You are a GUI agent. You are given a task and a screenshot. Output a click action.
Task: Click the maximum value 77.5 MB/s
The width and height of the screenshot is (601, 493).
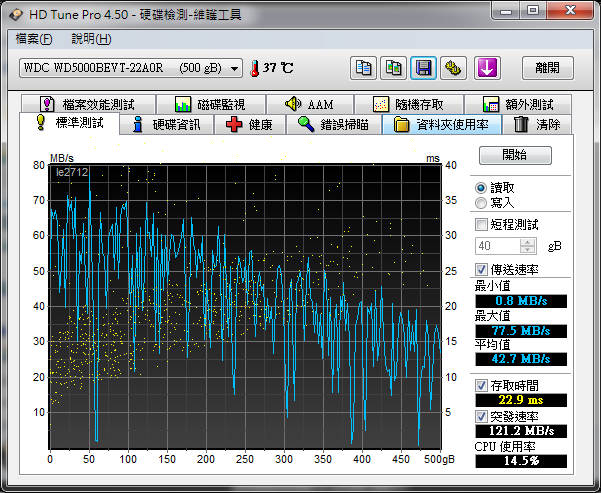521,331
